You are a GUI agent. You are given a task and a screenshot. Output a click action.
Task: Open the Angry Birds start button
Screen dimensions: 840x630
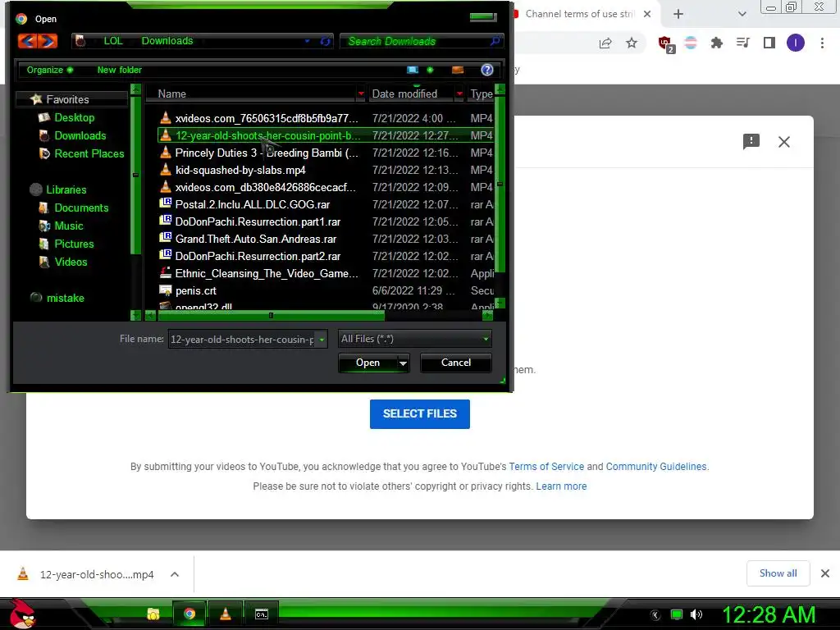(22, 614)
